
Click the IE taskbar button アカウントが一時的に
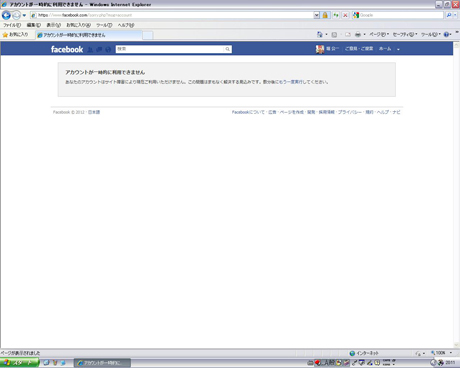(102, 363)
